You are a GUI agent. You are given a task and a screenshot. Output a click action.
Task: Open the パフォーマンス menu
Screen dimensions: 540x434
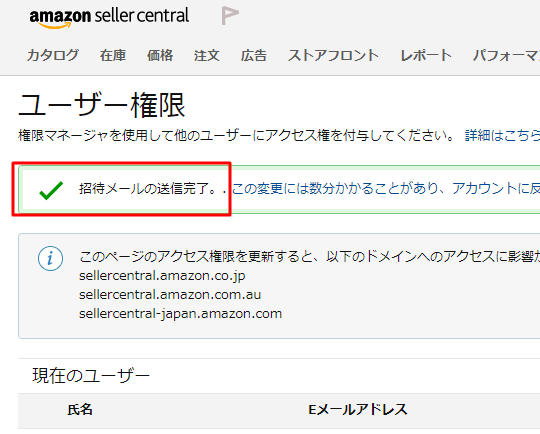pyautogui.click(x=506, y=55)
